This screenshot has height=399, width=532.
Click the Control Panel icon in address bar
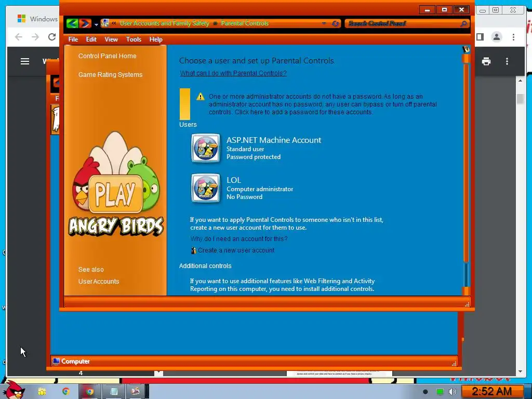click(x=105, y=23)
